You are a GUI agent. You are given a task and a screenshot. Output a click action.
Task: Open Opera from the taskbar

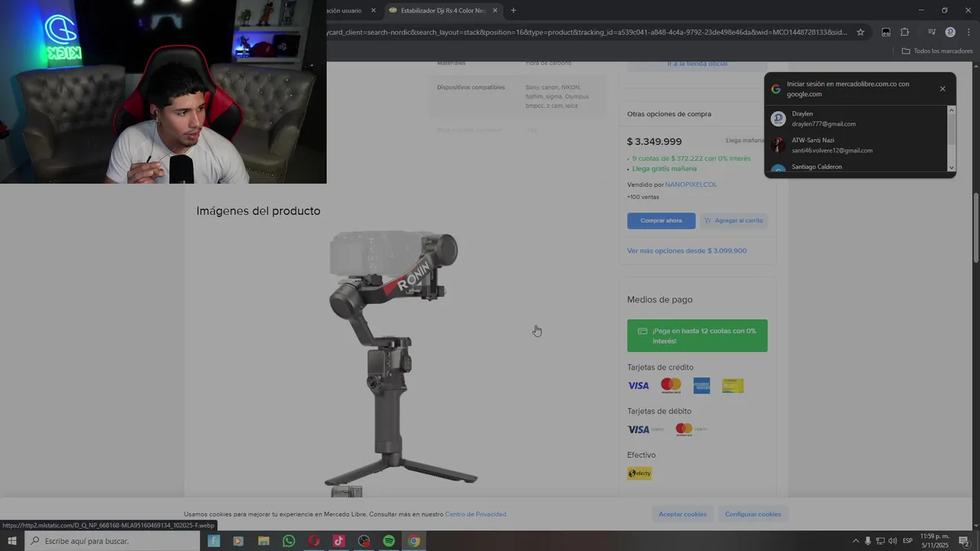[x=314, y=541]
